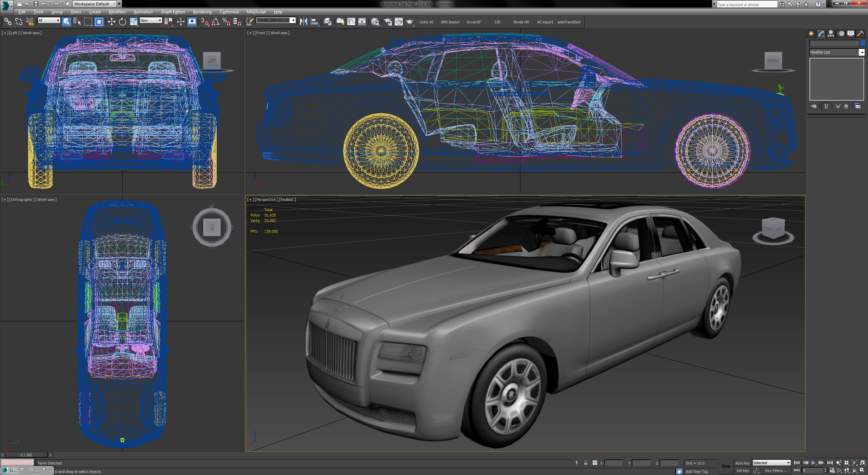868x475 pixels.
Task: Click the Set Key button
Action: tap(742, 471)
